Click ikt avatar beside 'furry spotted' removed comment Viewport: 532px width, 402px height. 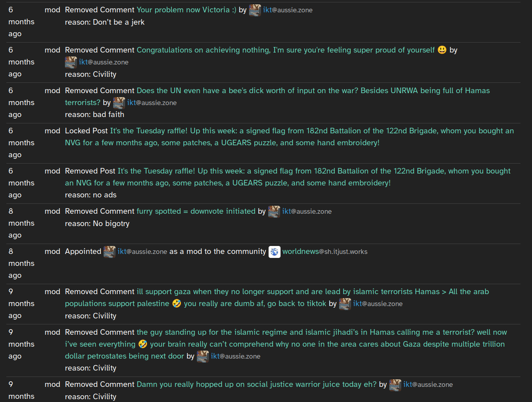[274, 211]
